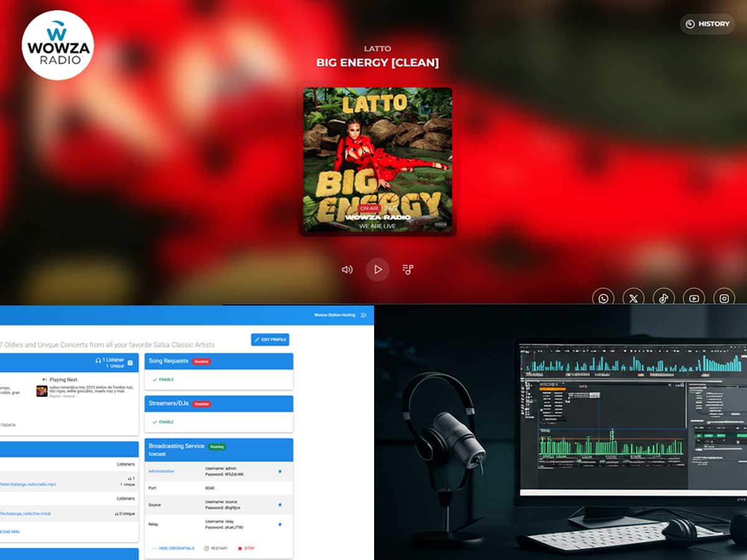Image resolution: width=747 pixels, height=560 pixels.
Task: Copy the Relay credentials icon
Action: click(280, 525)
